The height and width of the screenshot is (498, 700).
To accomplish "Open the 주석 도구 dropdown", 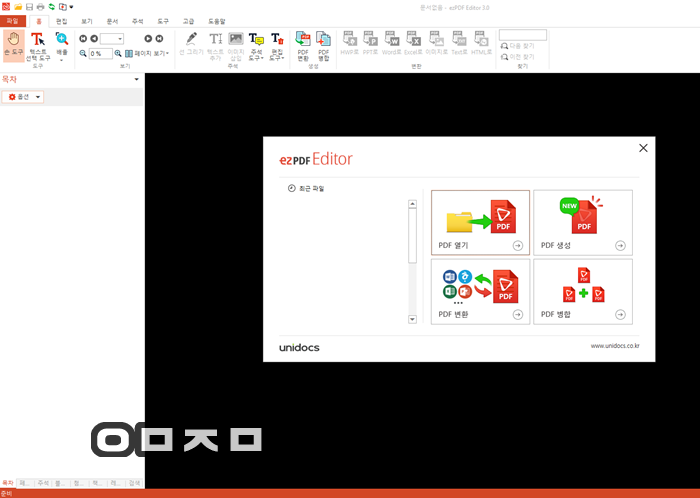I will 256,46.
